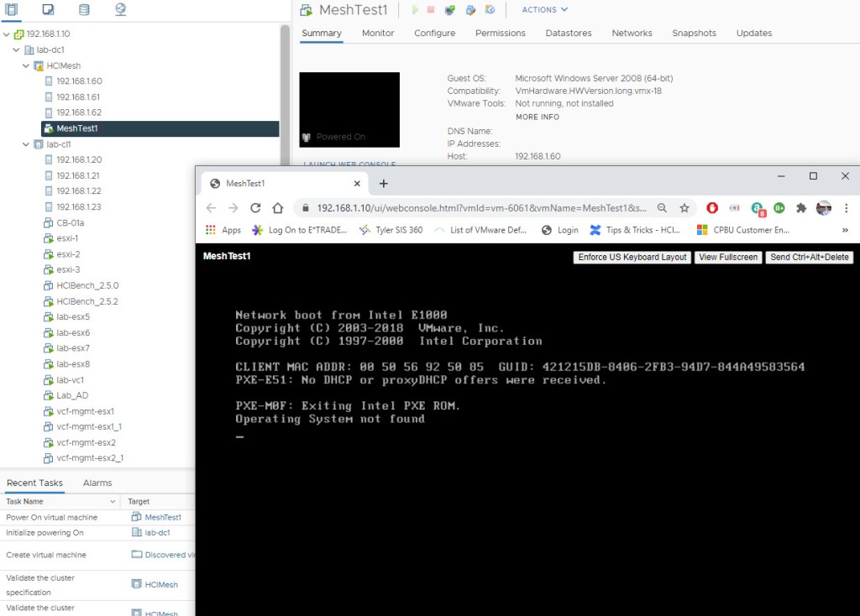860x616 pixels.
Task: Open the ACTIONS dropdown menu
Action: pos(544,10)
